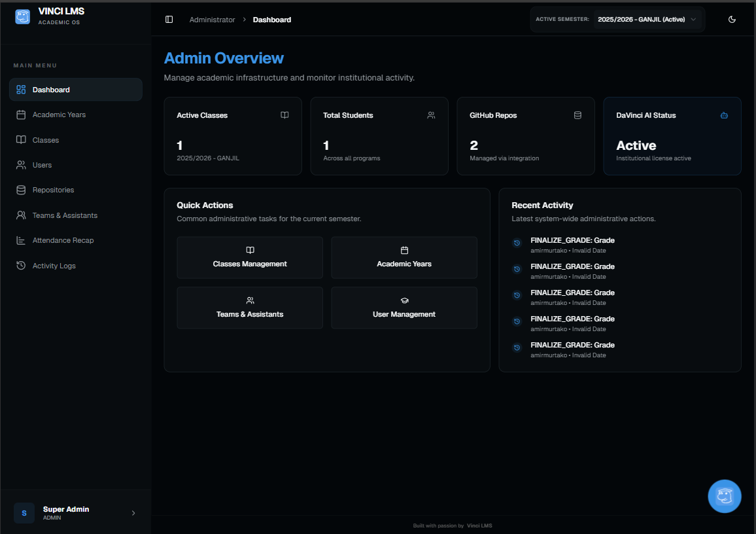Screen dimensions: 756x534
Task: Open Classes from the sidebar
Action: tap(46, 140)
